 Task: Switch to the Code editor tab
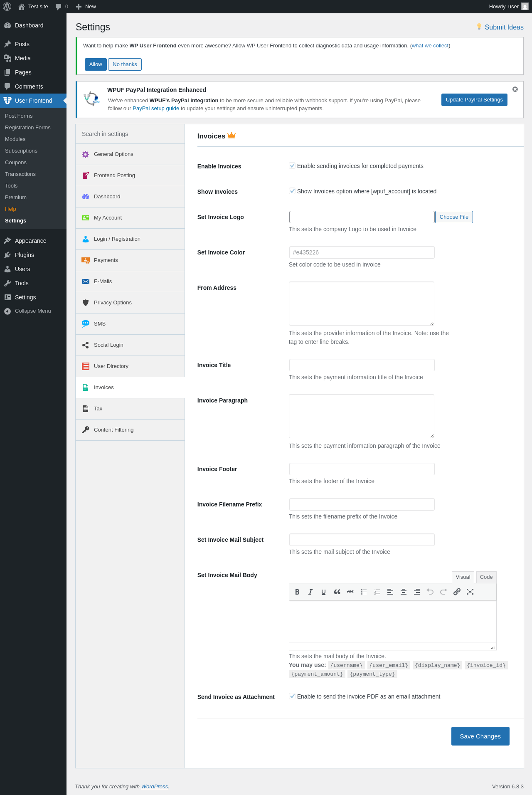(486, 577)
